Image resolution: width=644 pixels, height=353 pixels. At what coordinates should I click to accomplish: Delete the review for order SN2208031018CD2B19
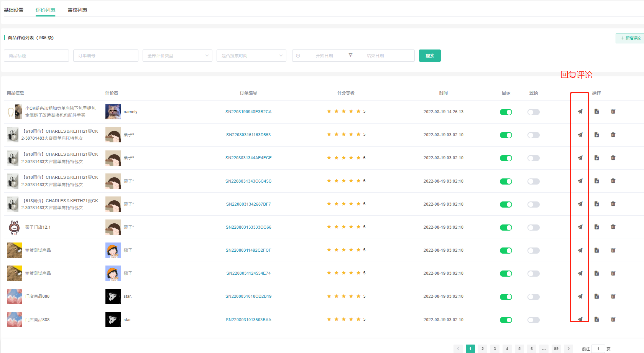tap(613, 296)
